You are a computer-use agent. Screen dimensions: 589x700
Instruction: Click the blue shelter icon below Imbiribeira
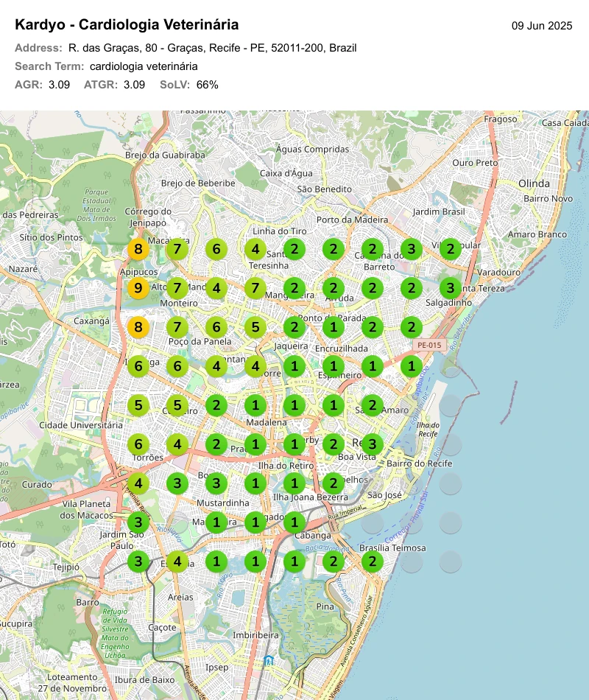click(269, 660)
